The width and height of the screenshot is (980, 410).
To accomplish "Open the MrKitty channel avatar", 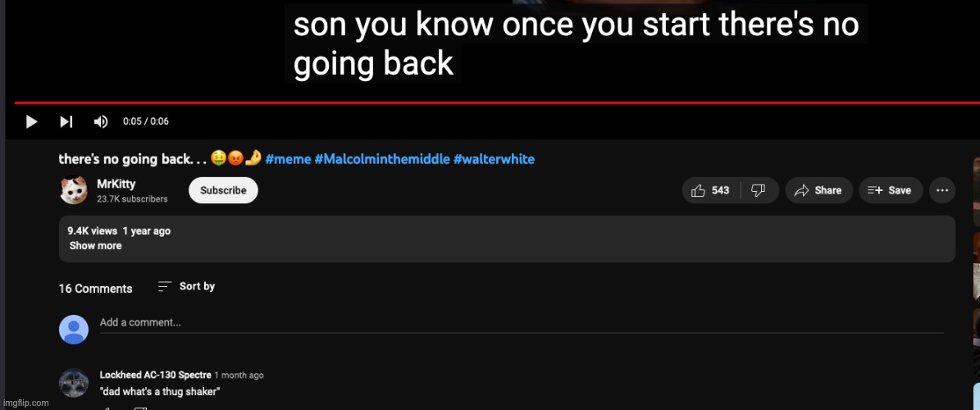I will (74, 190).
